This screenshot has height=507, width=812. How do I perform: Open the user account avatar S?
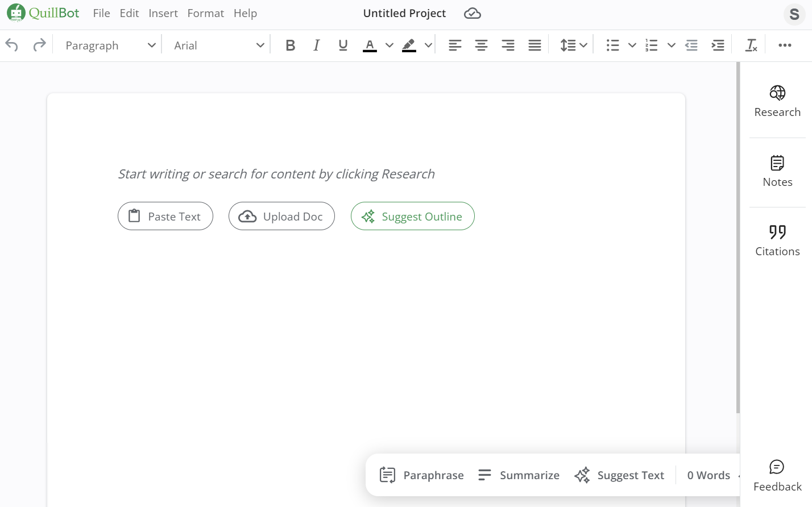pyautogui.click(x=794, y=14)
